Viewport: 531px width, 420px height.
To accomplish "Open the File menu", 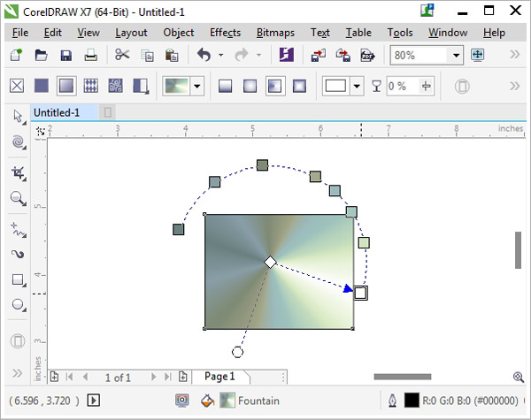I will tap(20, 33).
